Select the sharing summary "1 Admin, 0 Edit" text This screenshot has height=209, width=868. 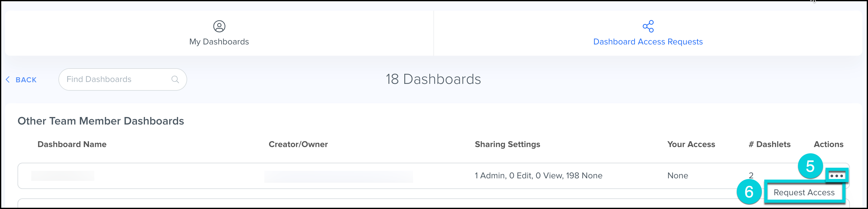tap(538, 176)
